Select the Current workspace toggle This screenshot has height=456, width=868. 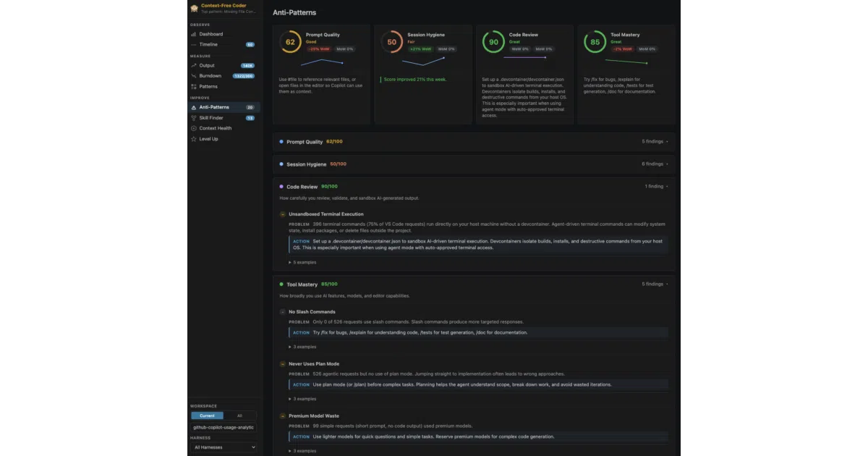(207, 415)
